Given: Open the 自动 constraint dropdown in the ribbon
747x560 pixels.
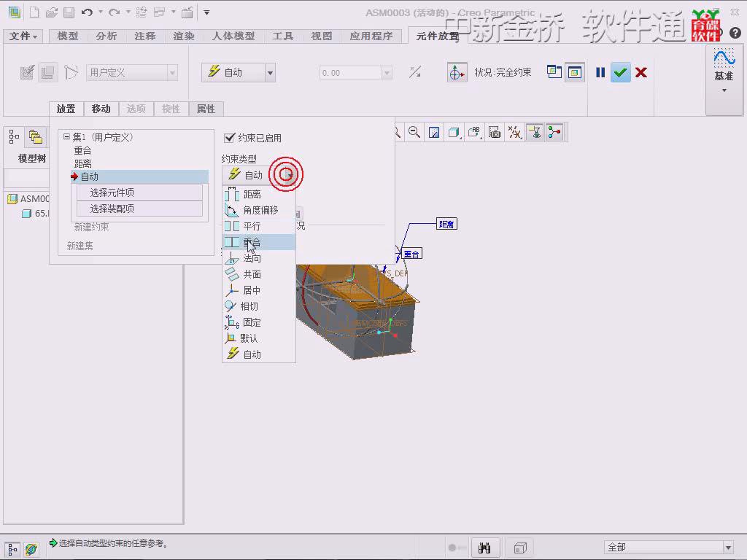Looking at the screenshot, I should (239, 72).
